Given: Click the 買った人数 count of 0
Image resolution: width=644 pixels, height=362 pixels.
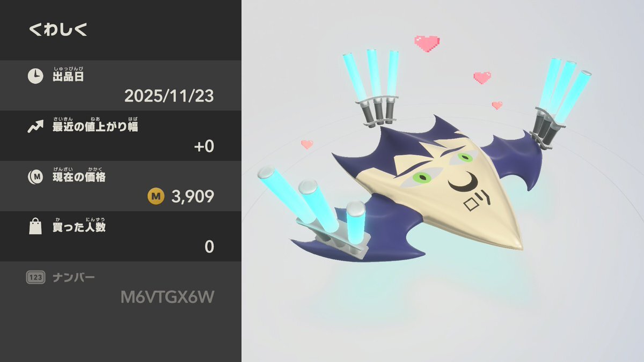Looking at the screenshot, I should pos(209,247).
